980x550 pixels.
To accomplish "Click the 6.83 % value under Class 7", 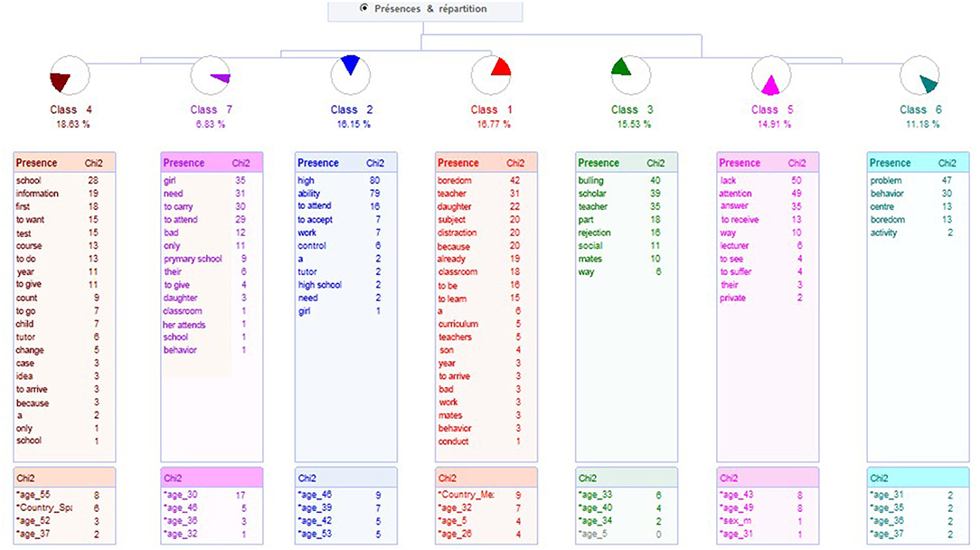I will 210,124.
